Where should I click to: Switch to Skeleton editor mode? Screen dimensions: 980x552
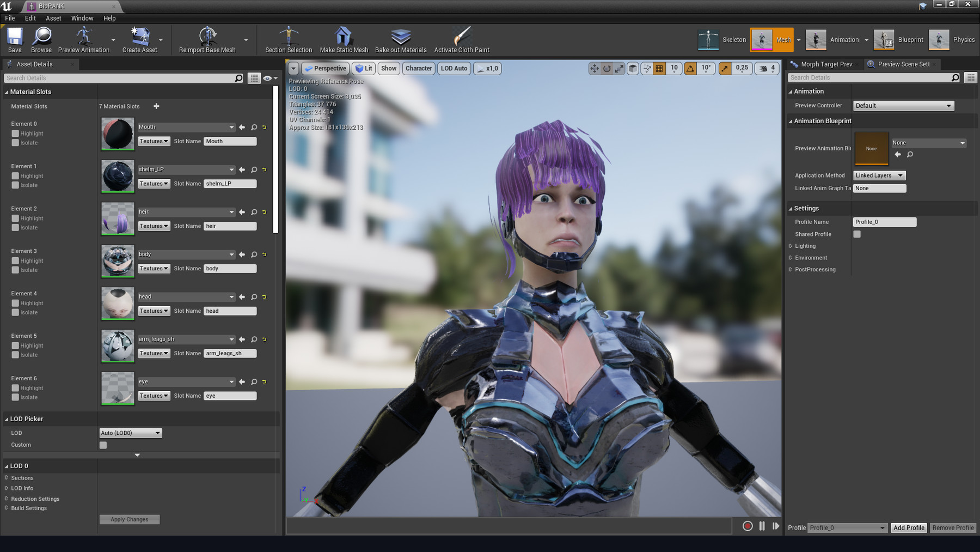point(722,40)
